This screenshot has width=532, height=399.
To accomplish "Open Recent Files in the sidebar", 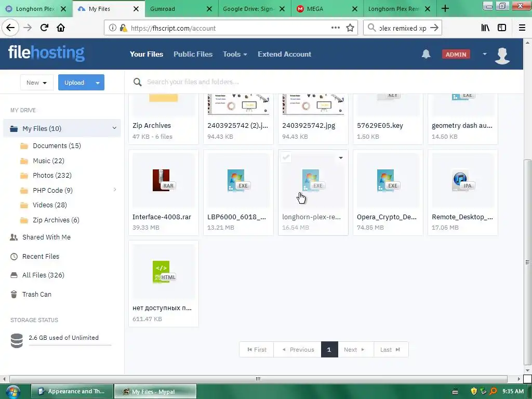I will [x=41, y=257].
